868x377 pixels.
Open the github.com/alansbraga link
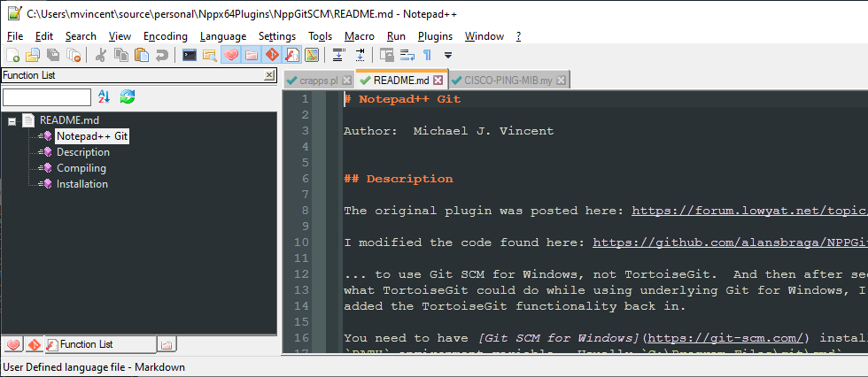[730, 242]
